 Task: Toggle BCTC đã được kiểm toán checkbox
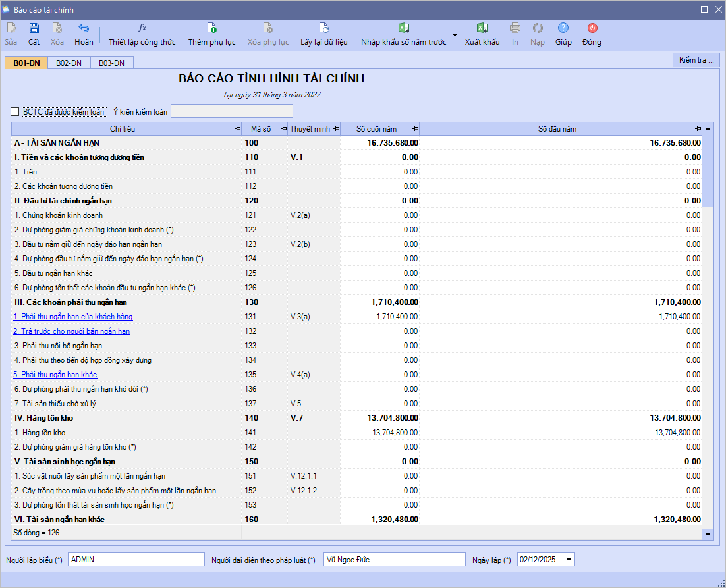point(16,112)
